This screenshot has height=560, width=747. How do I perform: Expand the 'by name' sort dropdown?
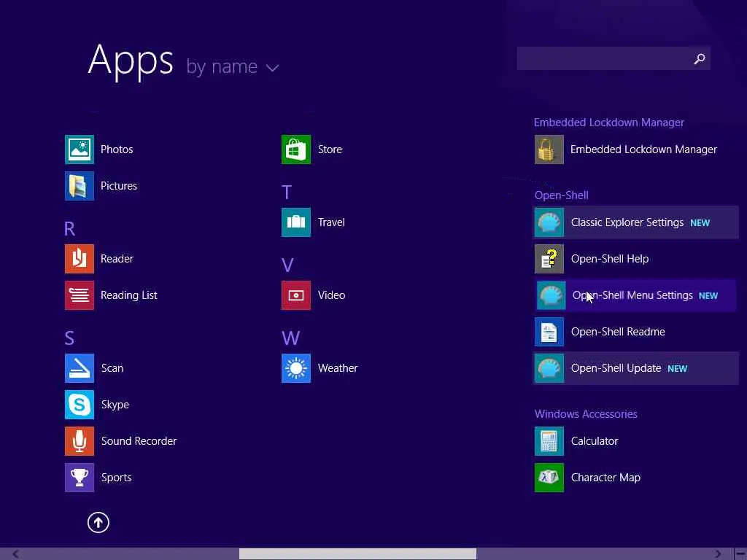coord(233,66)
